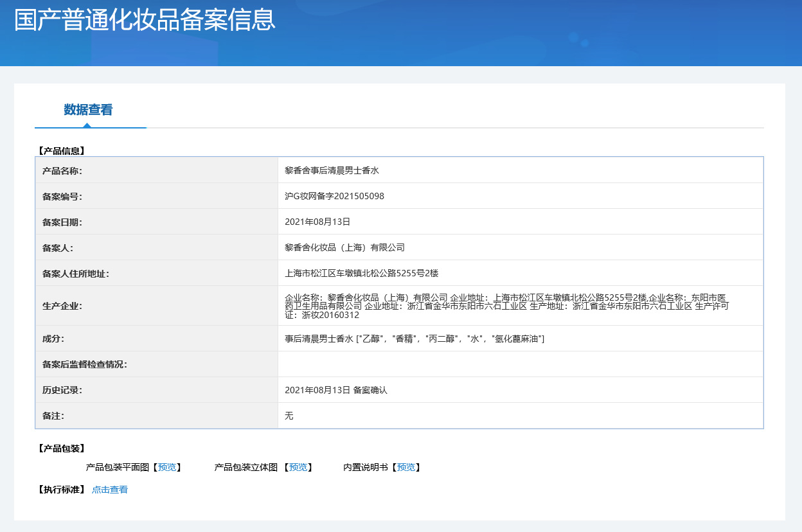Preview the 产品包装立体图 image
Viewport: 802px width, 532px height.
click(x=298, y=467)
